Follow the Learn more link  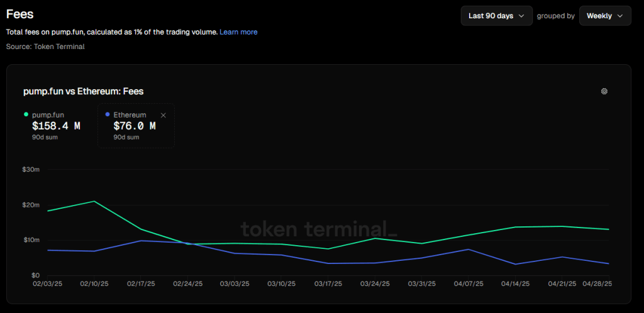click(238, 32)
